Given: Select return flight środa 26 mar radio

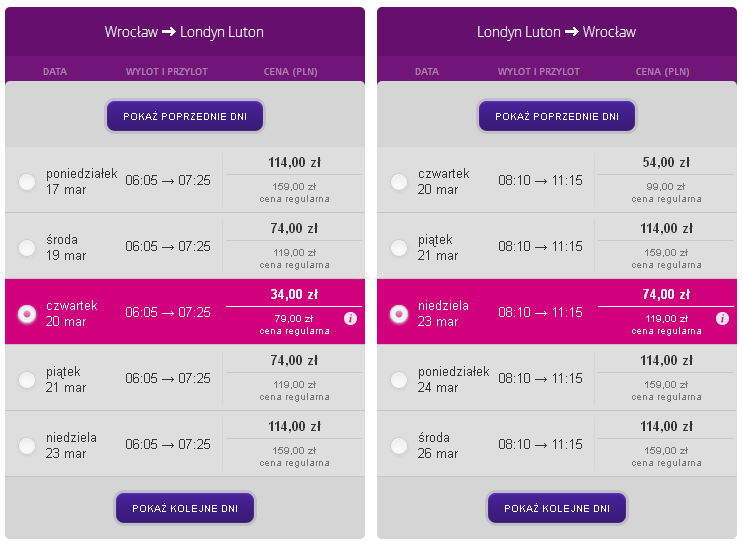Looking at the screenshot, I should pos(399,446).
